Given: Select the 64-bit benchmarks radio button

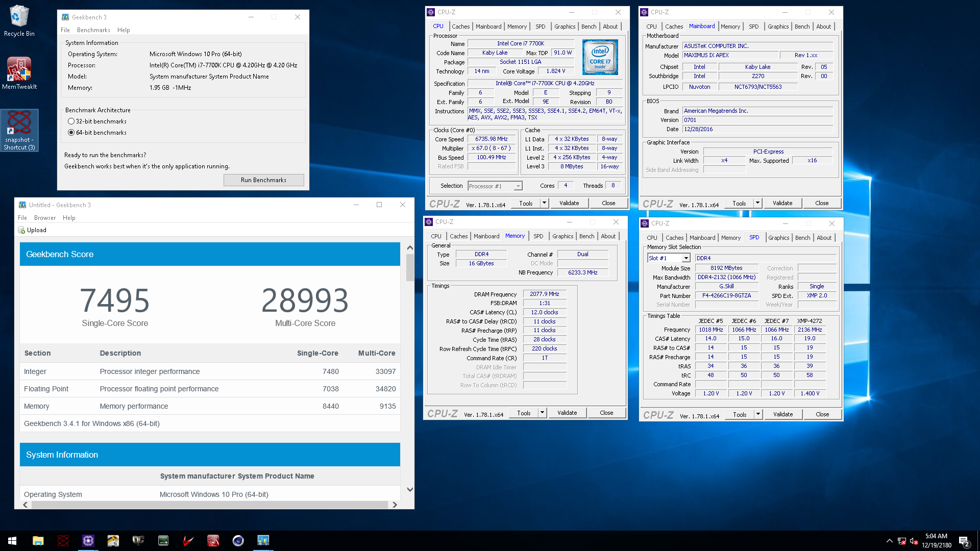Looking at the screenshot, I should [x=71, y=133].
